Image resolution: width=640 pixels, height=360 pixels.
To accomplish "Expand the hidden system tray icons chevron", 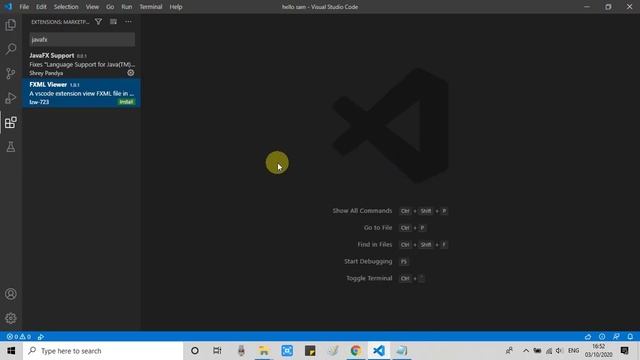I will (x=526, y=351).
